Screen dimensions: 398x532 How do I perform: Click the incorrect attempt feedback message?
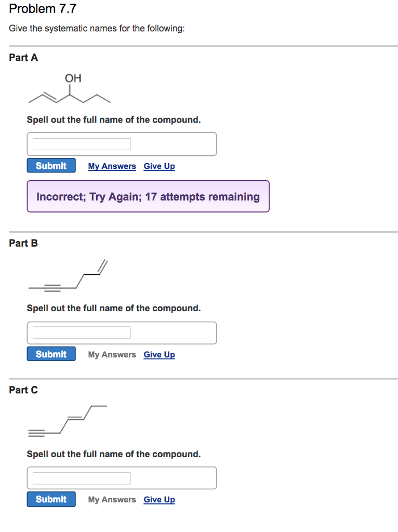(x=148, y=196)
